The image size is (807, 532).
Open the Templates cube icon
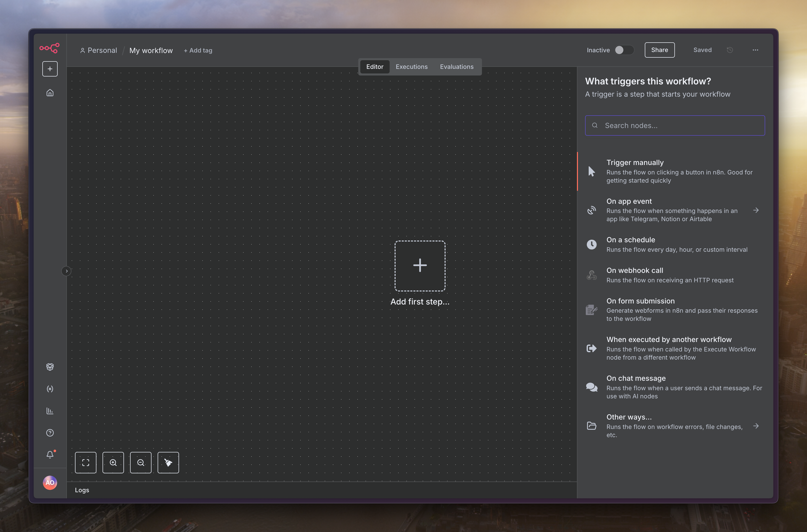50,367
